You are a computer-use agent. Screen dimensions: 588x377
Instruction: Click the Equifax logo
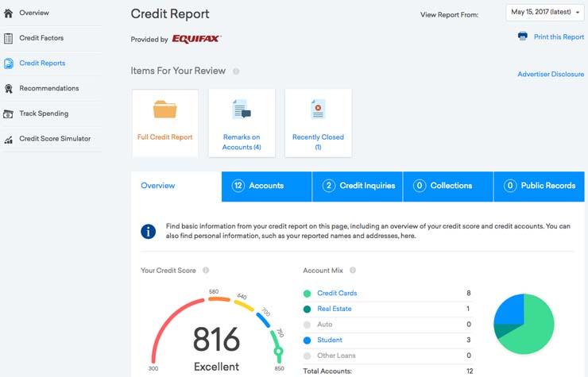click(196, 39)
